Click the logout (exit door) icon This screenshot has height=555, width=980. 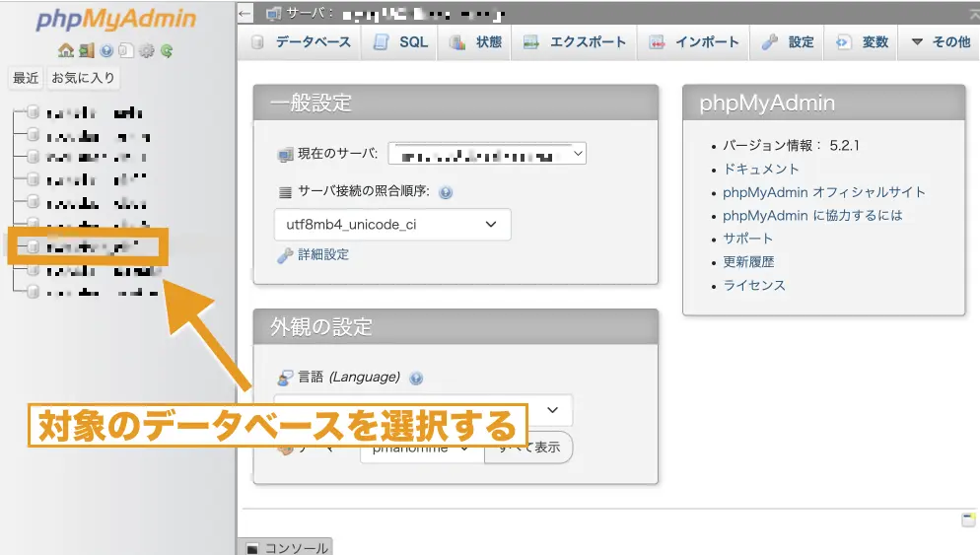(87, 50)
